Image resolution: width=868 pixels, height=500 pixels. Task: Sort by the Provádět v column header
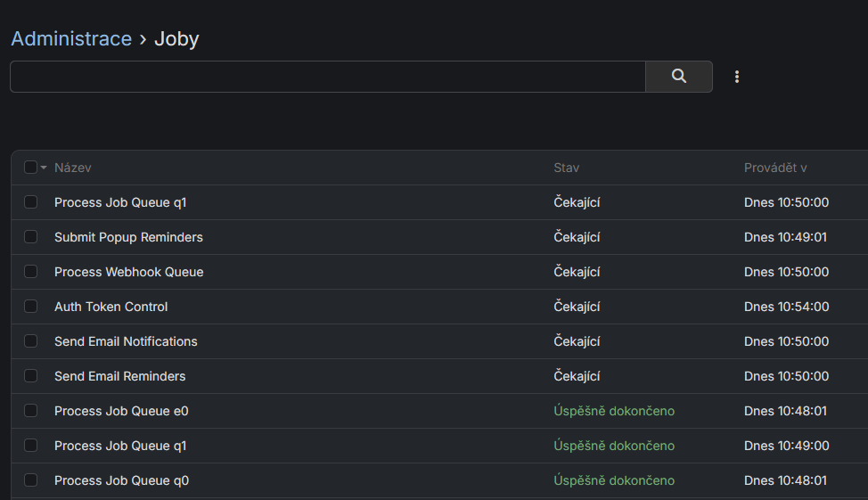pyautogui.click(x=775, y=168)
